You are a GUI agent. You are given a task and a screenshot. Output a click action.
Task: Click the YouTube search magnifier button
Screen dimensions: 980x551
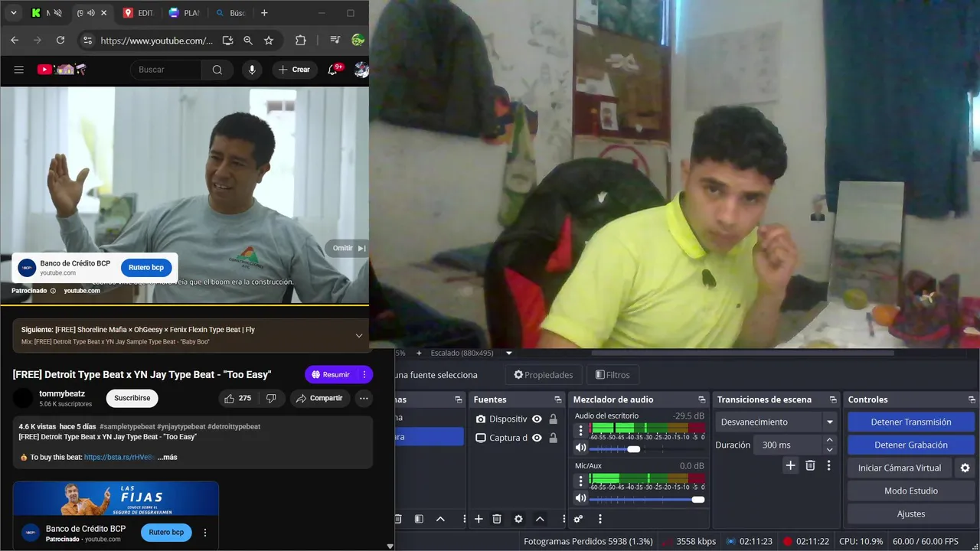(217, 70)
